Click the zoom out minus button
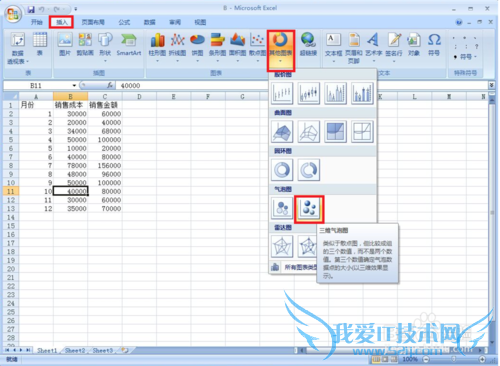The width and height of the screenshot is (500, 366). click(426, 359)
